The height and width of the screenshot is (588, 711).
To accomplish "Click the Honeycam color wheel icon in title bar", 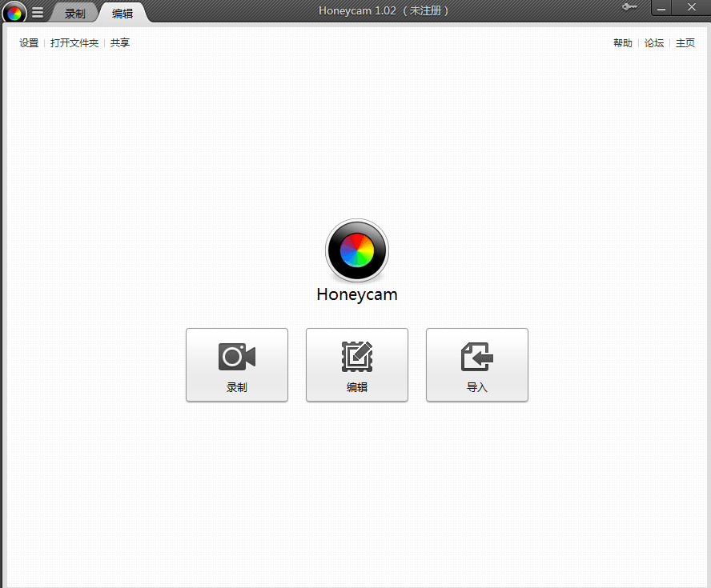I will pyautogui.click(x=14, y=13).
